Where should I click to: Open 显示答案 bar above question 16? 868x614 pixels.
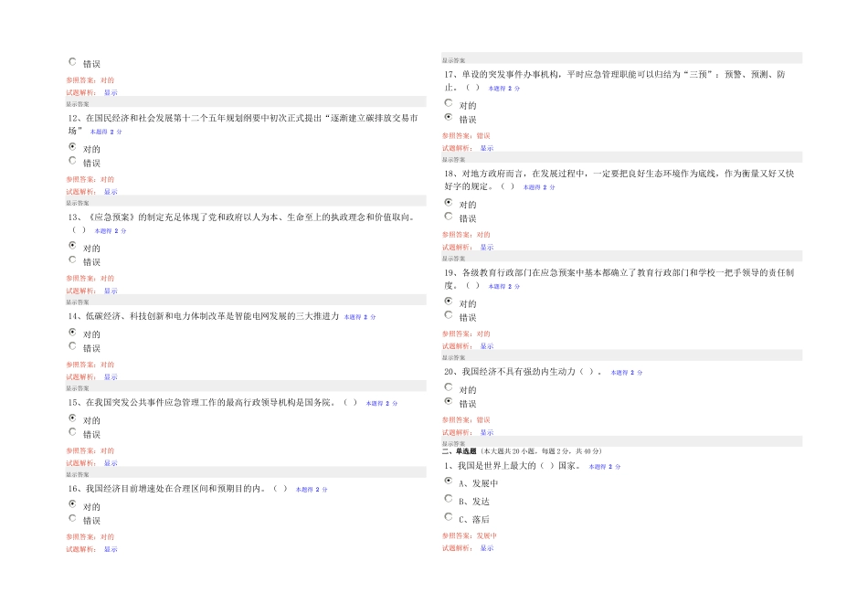tap(246, 474)
